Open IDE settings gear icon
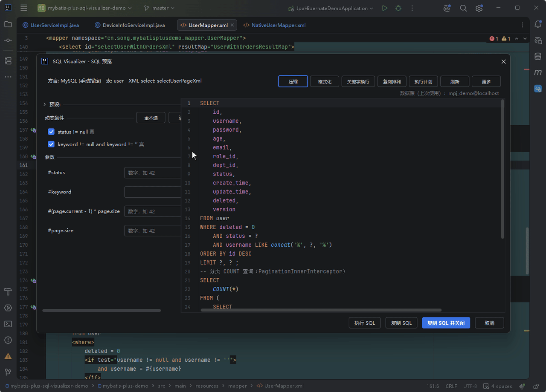The width and height of the screenshot is (546, 392). coord(479,8)
